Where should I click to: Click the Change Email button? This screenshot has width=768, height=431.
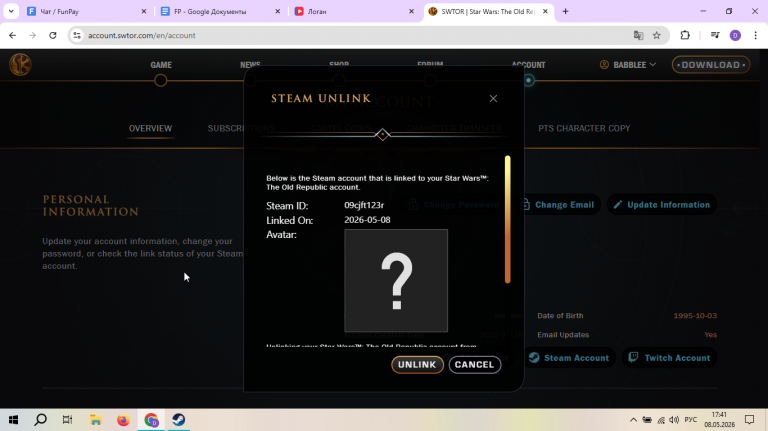click(559, 205)
